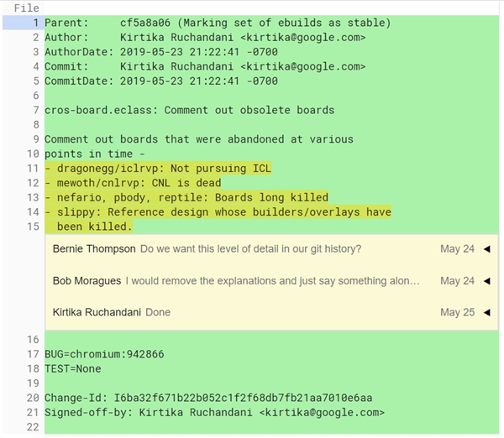Screen dimensions: 504x438
Task: Expand Bob Moragues' comment using its arrow
Action: (487, 281)
